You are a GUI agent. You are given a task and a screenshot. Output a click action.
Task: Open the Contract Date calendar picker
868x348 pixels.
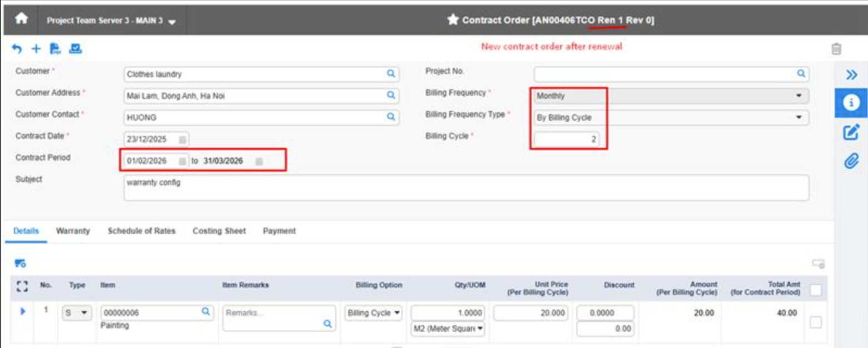point(182,140)
